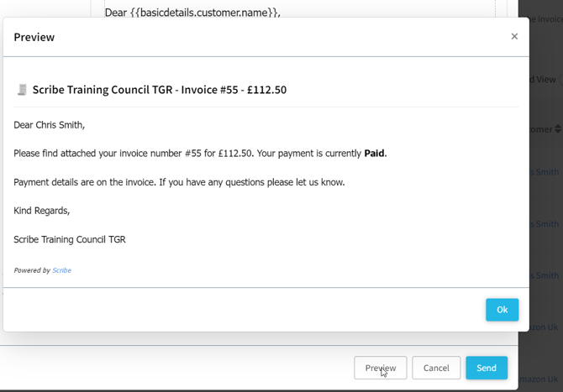
Task: Click the Scribe Training Council TGR signature
Action: click(70, 239)
